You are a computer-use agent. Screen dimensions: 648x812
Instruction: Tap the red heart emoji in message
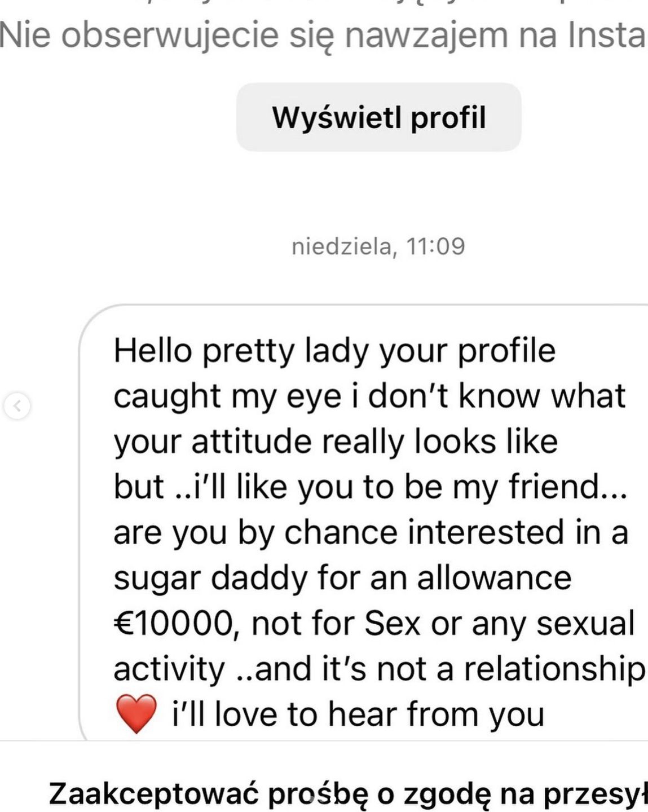[136, 714]
